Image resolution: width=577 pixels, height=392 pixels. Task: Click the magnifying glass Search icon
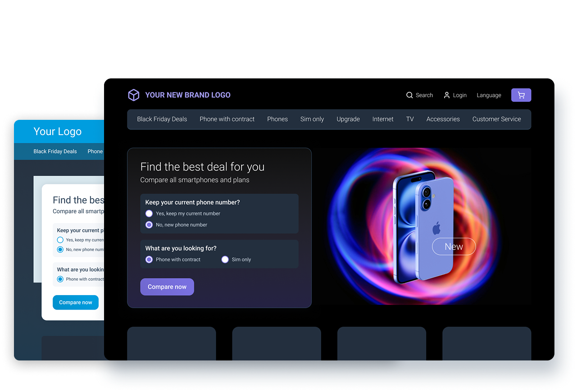click(409, 95)
